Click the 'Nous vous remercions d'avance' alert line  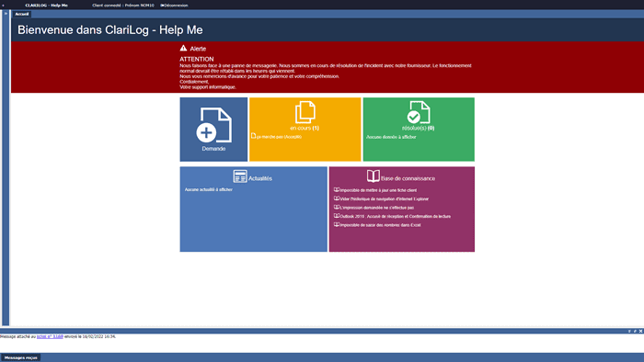click(x=259, y=76)
